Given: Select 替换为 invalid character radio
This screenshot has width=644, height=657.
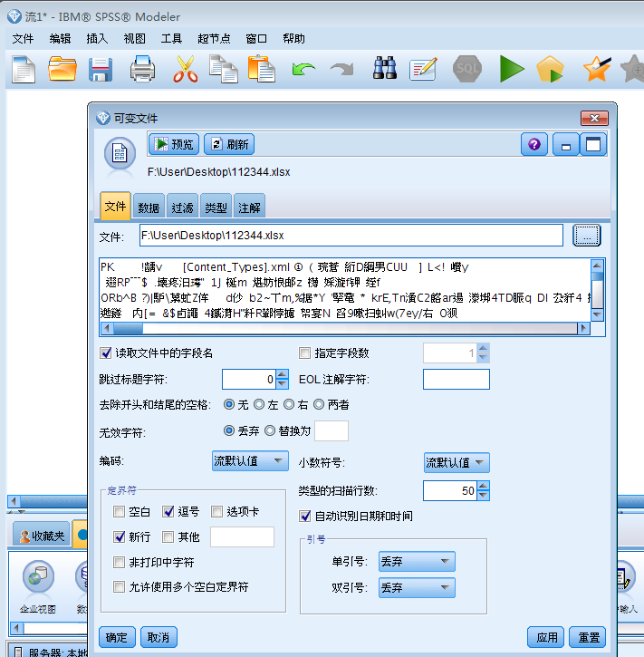Looking at the screenshot, I should click(x=270, y=430).
